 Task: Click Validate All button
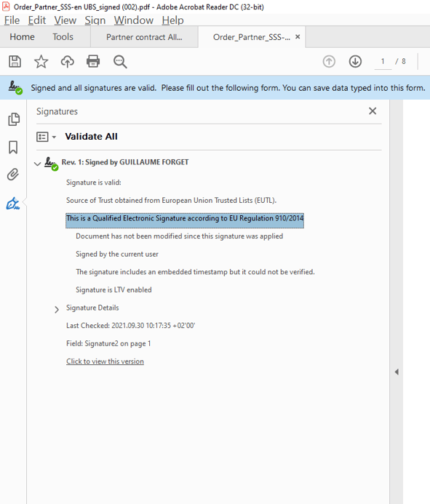coord(92,137)
